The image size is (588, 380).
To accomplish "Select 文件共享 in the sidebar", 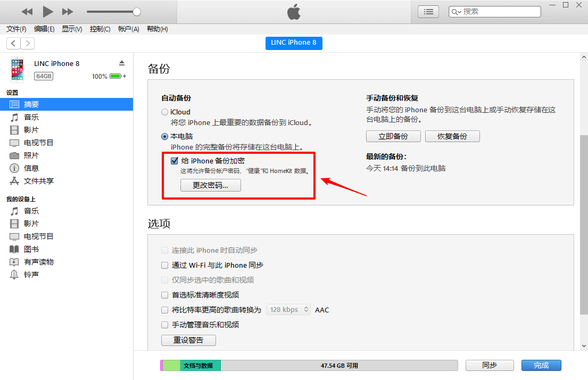I will (x=38, y=181).
